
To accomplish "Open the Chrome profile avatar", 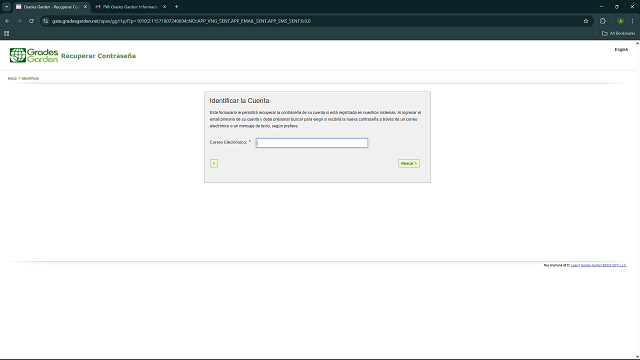I will (620, 21).
